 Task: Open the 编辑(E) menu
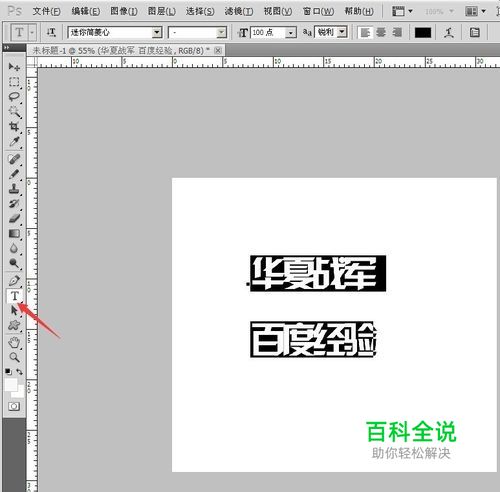pyautogui.click(x=86, y=11)
